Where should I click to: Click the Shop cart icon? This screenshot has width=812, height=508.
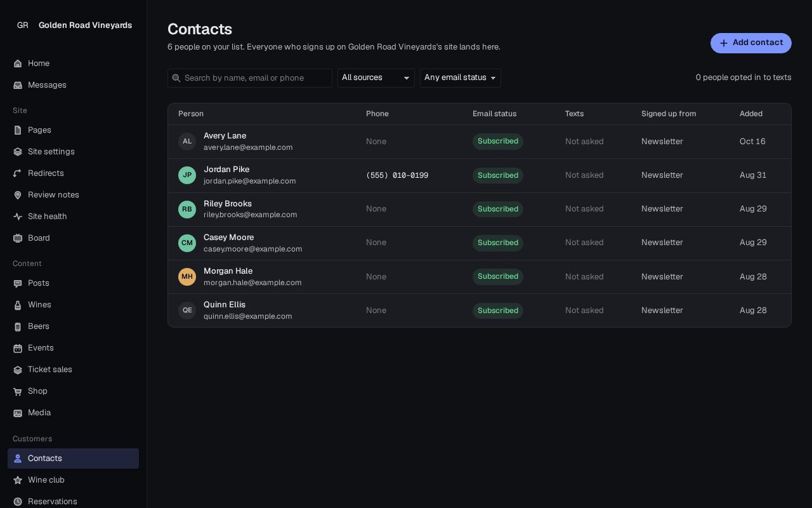pyautogui.click(x=18, y=391)
